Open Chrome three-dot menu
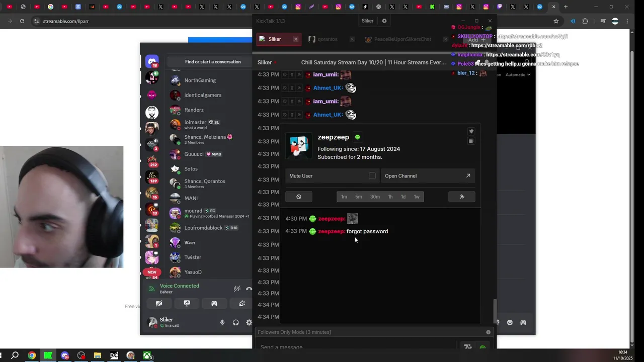 click(x=627, y=21)
